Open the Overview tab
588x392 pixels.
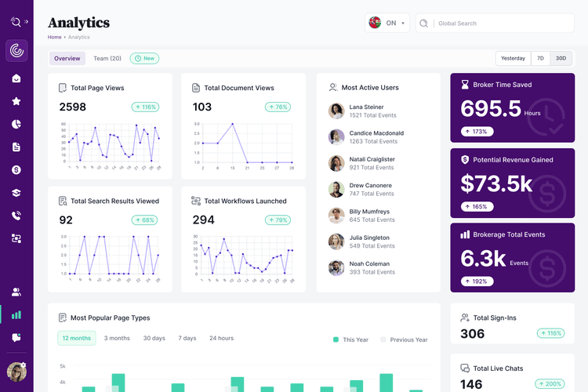pos(67,59)
